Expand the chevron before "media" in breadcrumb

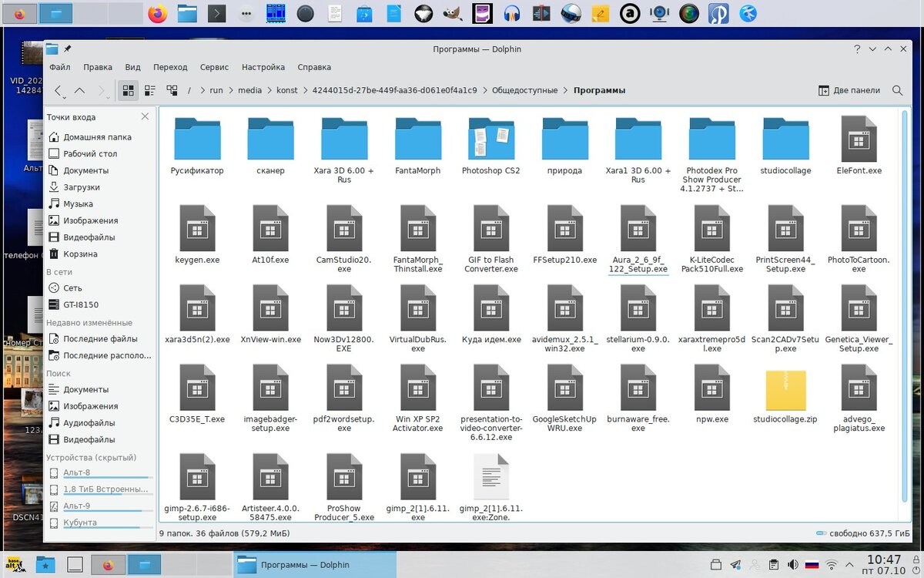tap(231, 90)
